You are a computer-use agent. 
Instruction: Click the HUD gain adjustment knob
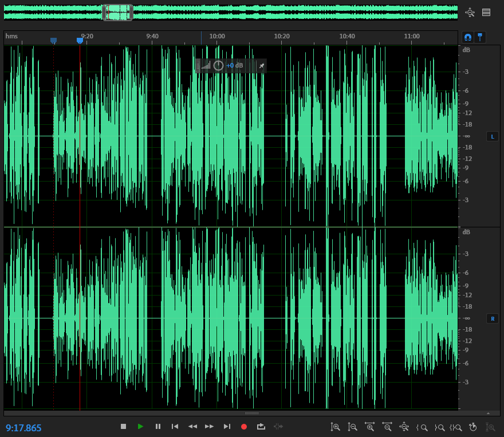(x=218, y=65)
